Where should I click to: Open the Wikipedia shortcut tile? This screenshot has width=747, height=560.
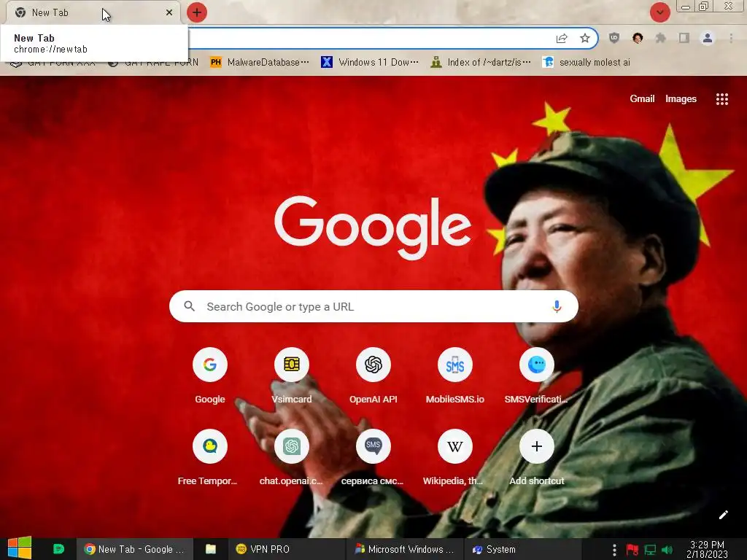[x=455, y=457]
